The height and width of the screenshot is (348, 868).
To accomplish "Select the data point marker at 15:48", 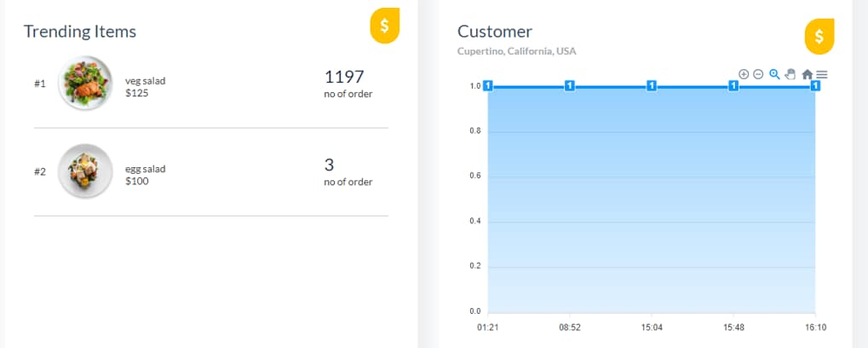I will click(733, 85).
